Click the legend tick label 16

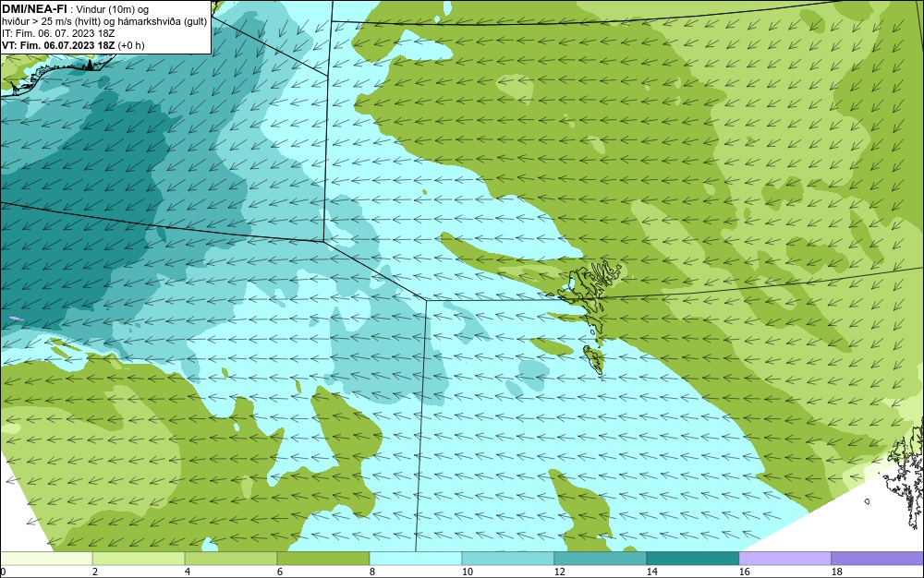click(x=744, y=572)
